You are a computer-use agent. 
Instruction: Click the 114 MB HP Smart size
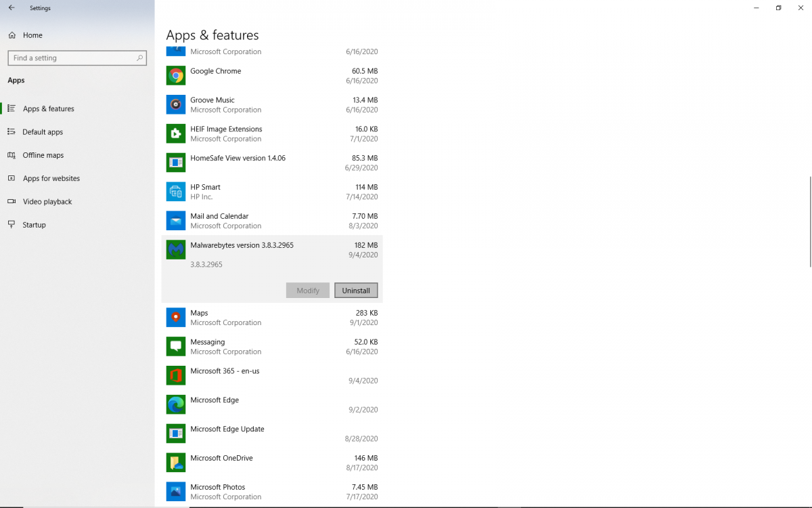pos(367,188)
